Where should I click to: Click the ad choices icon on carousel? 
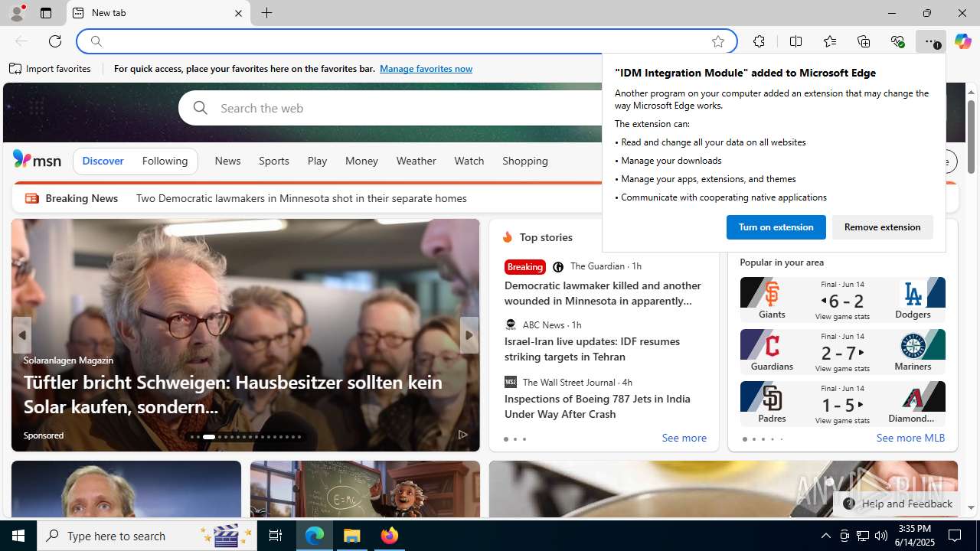click(x=462, y=435)
